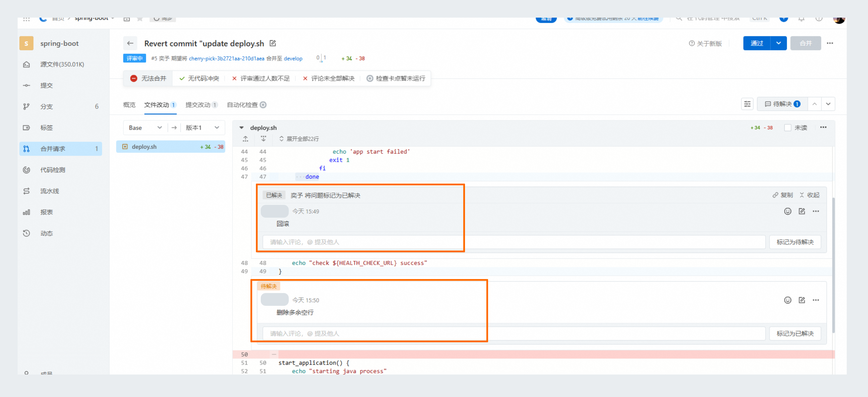Open Code Inspection (代码检测) in sidebar

(x=61, y=170)
